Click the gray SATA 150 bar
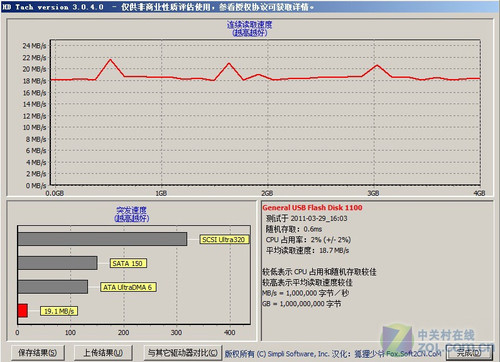 click(58, 263)
